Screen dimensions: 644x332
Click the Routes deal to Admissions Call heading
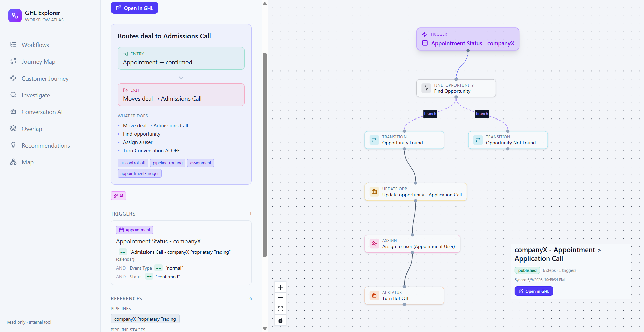[164, 36]
